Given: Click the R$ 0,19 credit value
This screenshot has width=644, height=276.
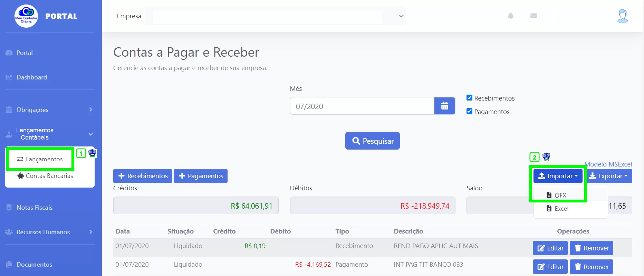Looking at the screenshot, I should [x=255, y=246].
